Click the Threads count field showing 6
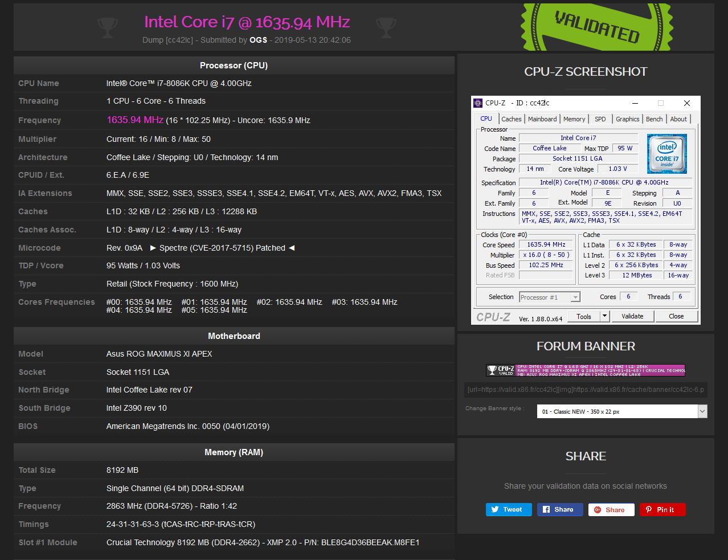The height and width of the screenshot is (560, 728). click(x=681, y=296)
